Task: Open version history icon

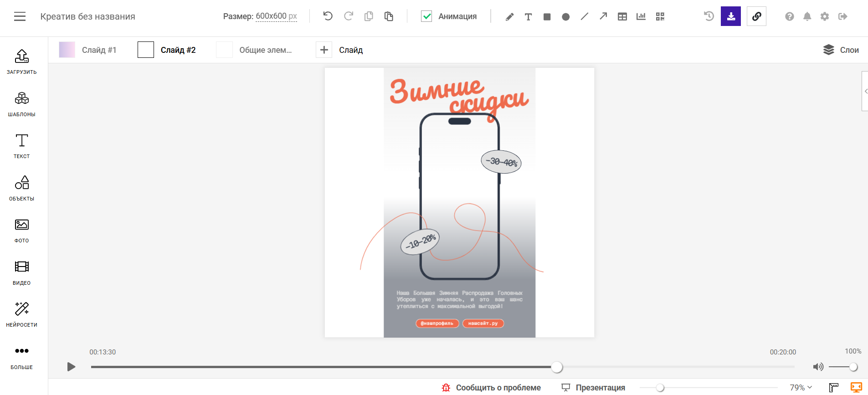Action: (709, 16)
